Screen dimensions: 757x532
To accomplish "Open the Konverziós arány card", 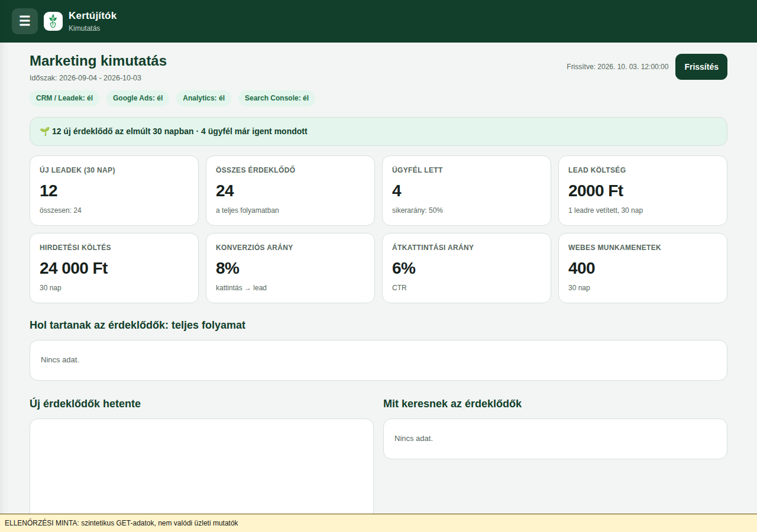I will pyautogui.click(x=290, y=268).
